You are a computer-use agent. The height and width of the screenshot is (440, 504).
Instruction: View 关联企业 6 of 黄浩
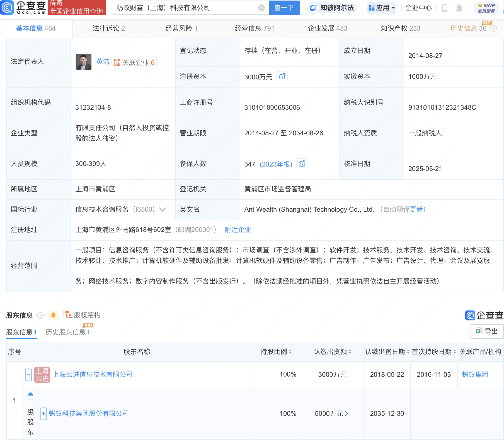coord(134,62)
